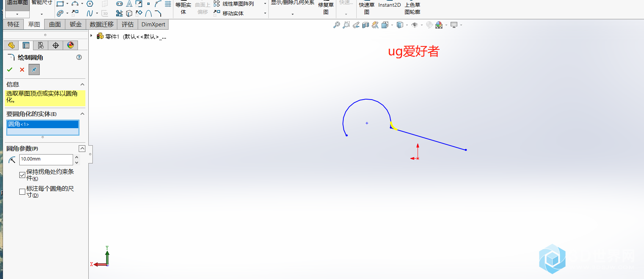The image size is (644, 279).
Task: Click the 修复草图 button
Action: tap(326, 8)
